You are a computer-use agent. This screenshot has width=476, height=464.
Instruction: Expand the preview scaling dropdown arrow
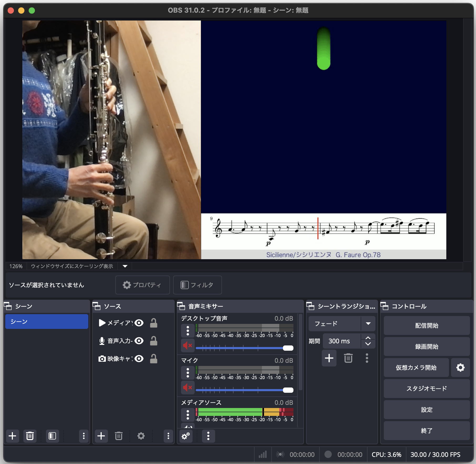125,266
